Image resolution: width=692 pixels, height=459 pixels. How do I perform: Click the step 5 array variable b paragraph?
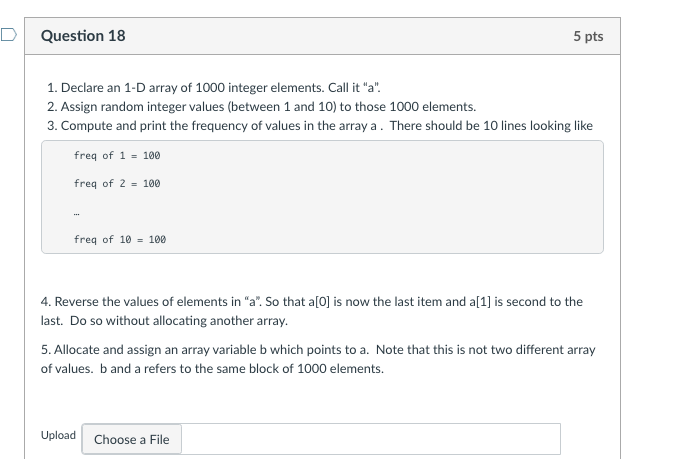click(318, 359)
